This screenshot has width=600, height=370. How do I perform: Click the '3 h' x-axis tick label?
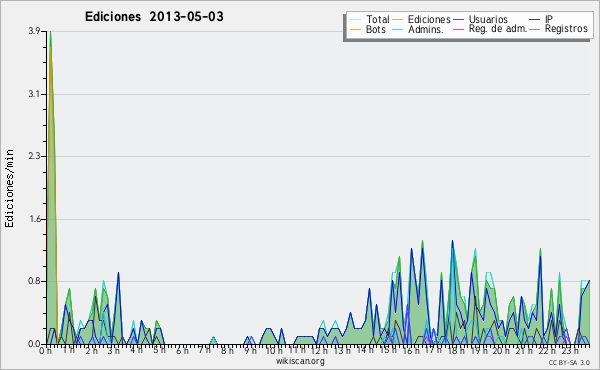(114, 350)
